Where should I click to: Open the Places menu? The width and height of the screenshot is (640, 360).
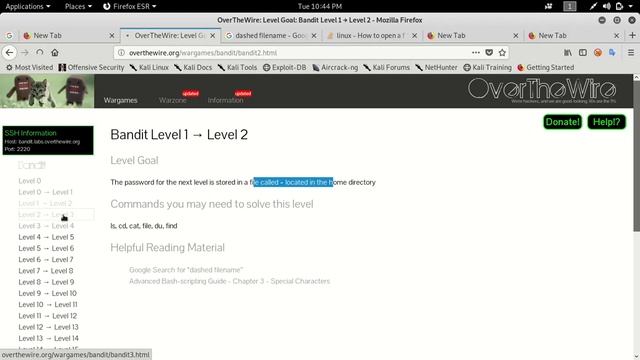(78, 6)
